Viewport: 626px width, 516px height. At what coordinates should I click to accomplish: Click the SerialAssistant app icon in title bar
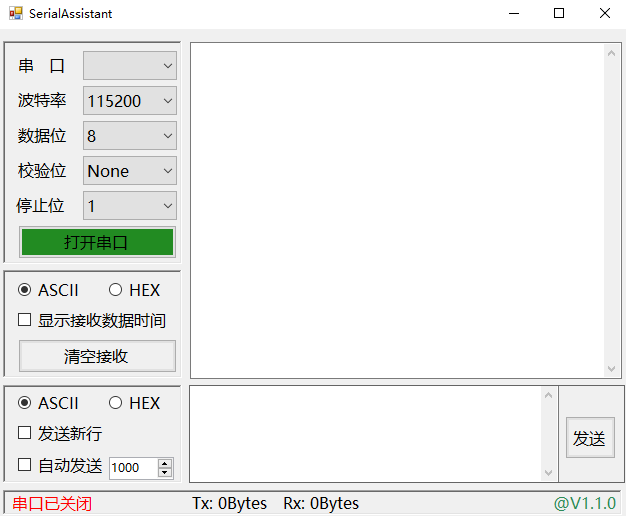coord(16,13)
